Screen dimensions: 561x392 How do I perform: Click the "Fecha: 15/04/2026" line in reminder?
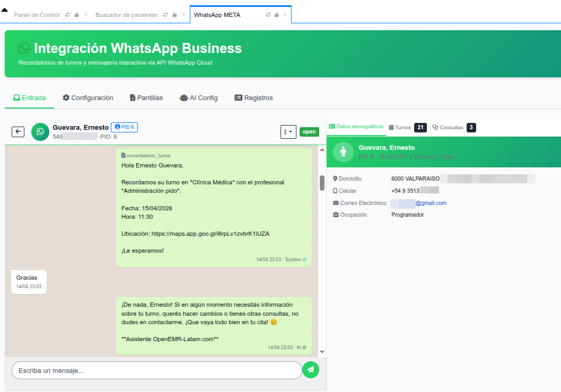point(147,208)
